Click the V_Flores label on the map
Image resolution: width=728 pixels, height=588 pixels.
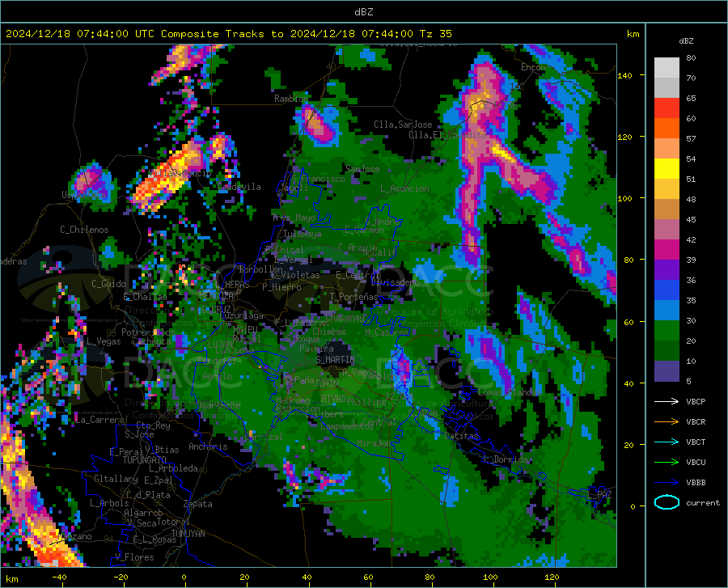coord(134,557)
